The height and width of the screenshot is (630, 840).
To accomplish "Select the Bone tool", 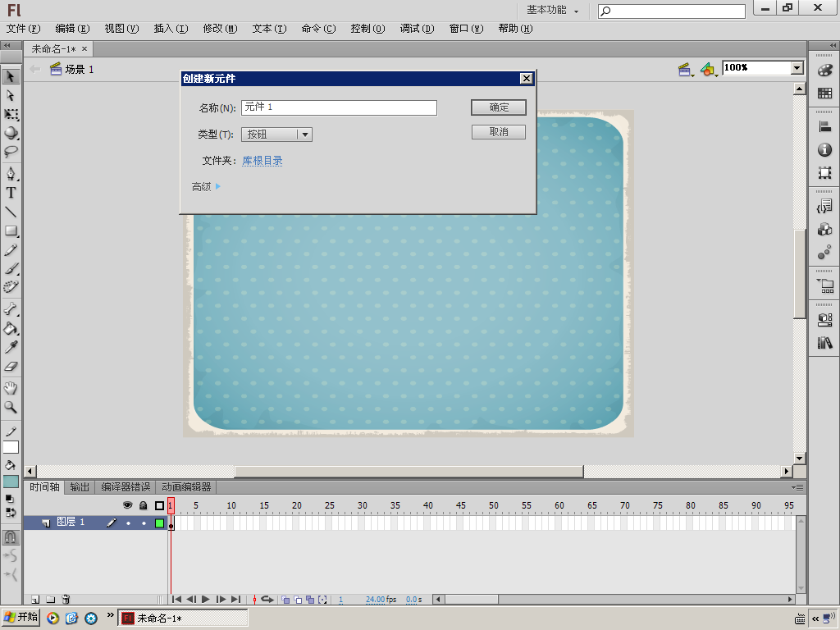I will [11, 309].
